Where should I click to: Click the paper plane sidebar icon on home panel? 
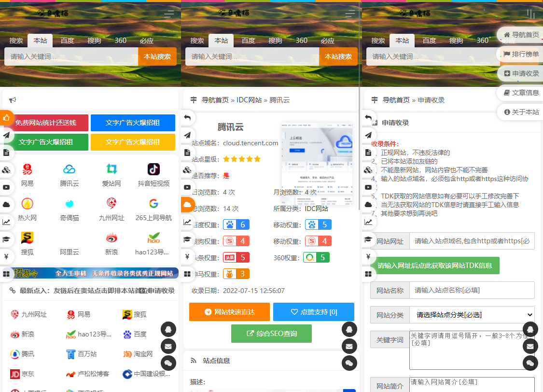pos(6,135)
